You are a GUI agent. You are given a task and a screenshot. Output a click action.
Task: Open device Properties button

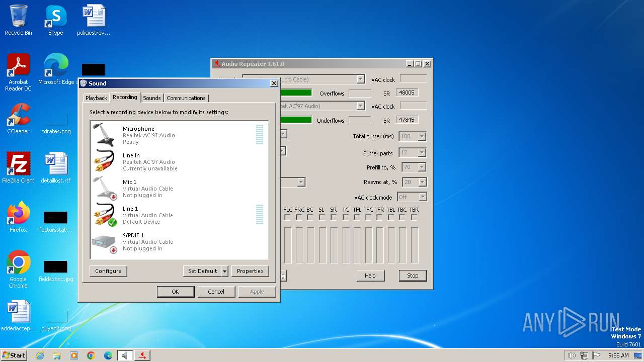point(250,271)
